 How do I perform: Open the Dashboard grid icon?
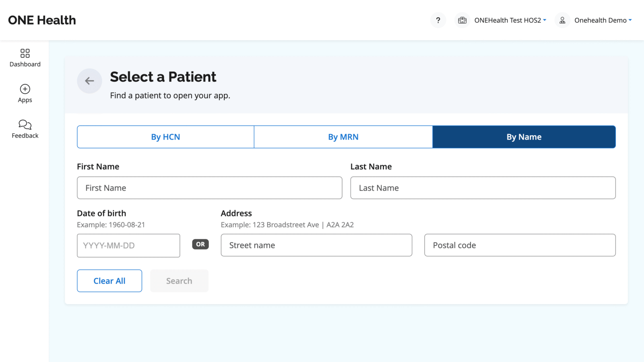point(25,53)
